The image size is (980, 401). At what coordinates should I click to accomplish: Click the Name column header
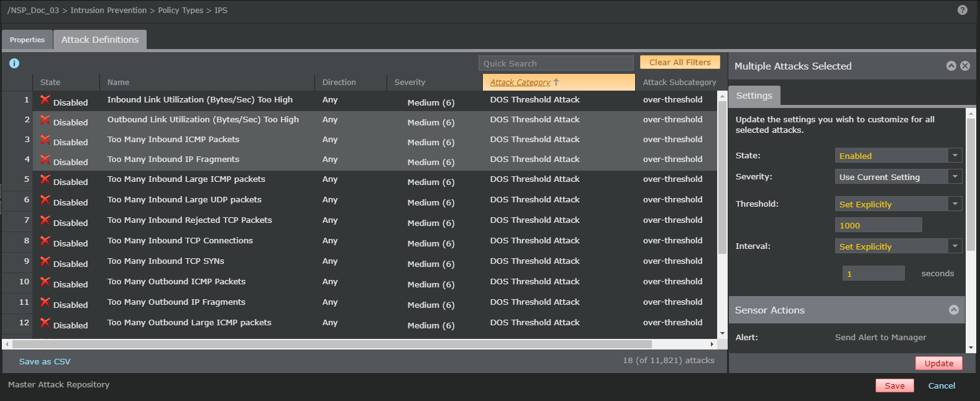pos(207,82)
